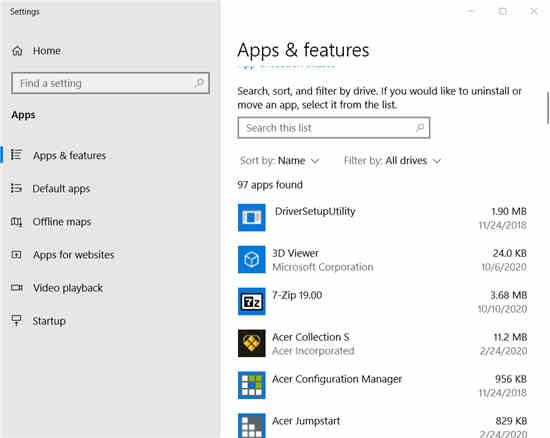Click the 10/10/2020 install date

click(x=502, y=309)
